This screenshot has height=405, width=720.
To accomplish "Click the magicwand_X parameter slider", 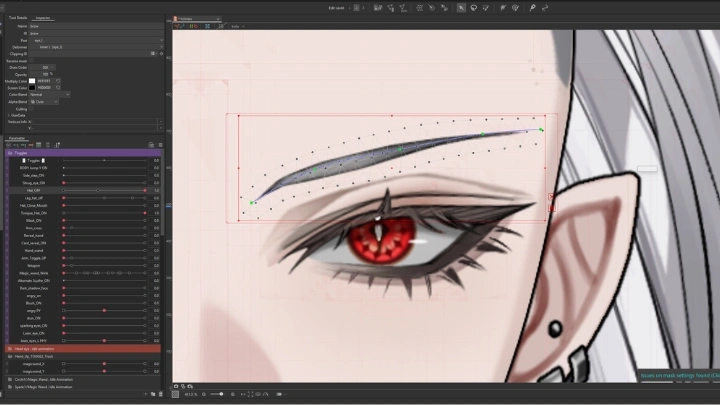I will pyautogui.click(x=104, y=364).
